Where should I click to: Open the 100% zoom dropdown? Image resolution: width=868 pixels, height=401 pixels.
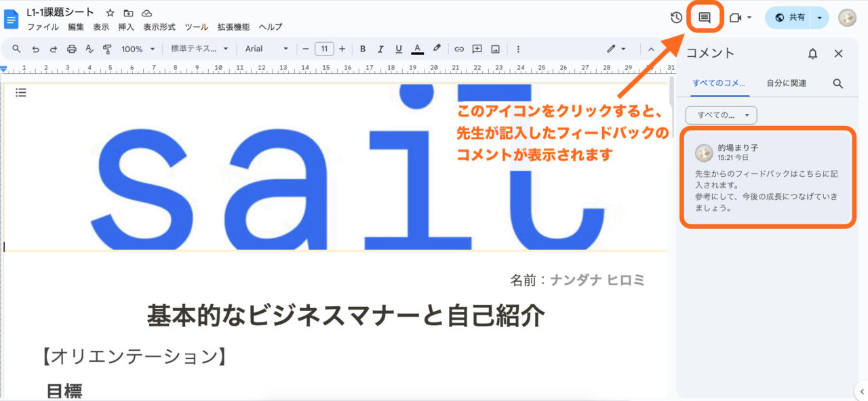point(138,49)
